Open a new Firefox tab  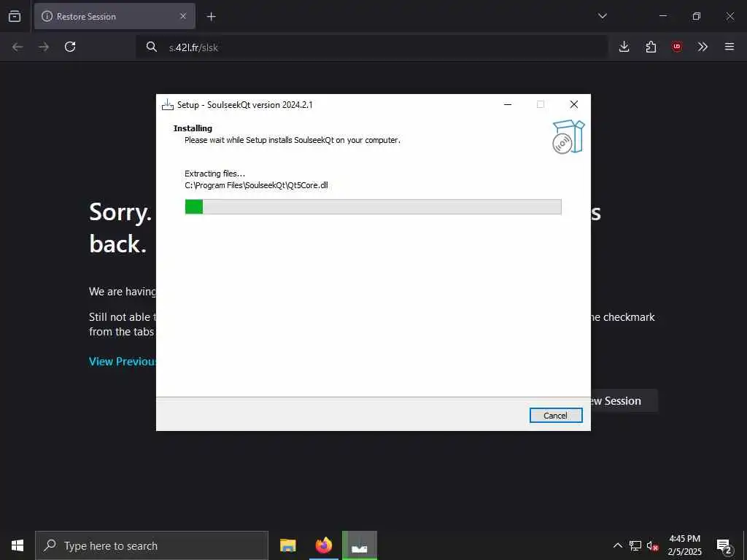pos(211,17)
